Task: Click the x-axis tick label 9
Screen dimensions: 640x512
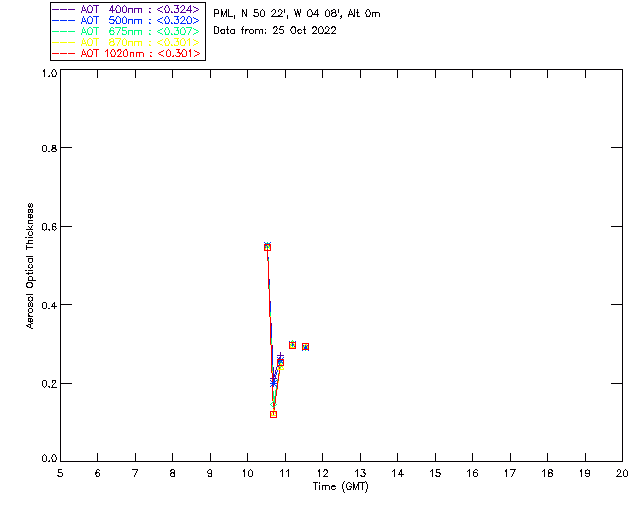Action: coord(210,473)
